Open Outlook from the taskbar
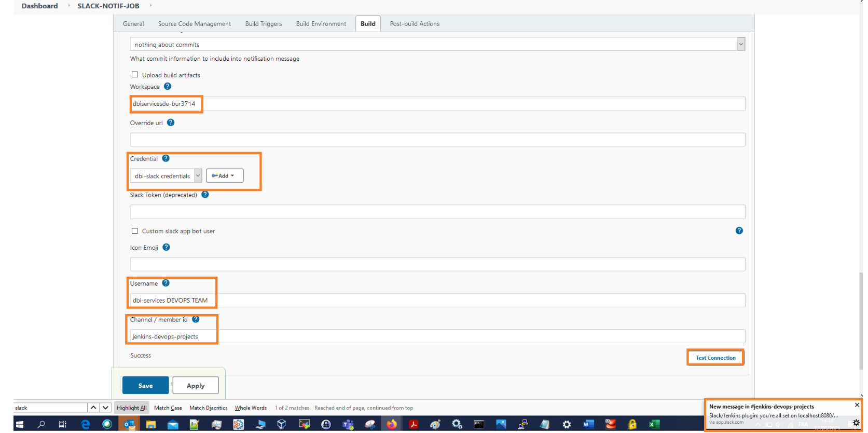 click(128, 424)
